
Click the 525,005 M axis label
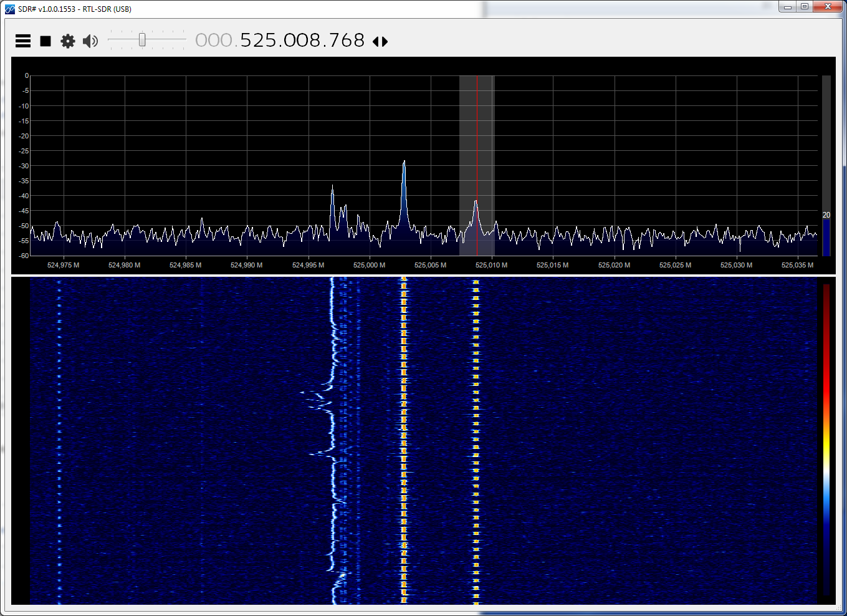(x=430, y=265)
